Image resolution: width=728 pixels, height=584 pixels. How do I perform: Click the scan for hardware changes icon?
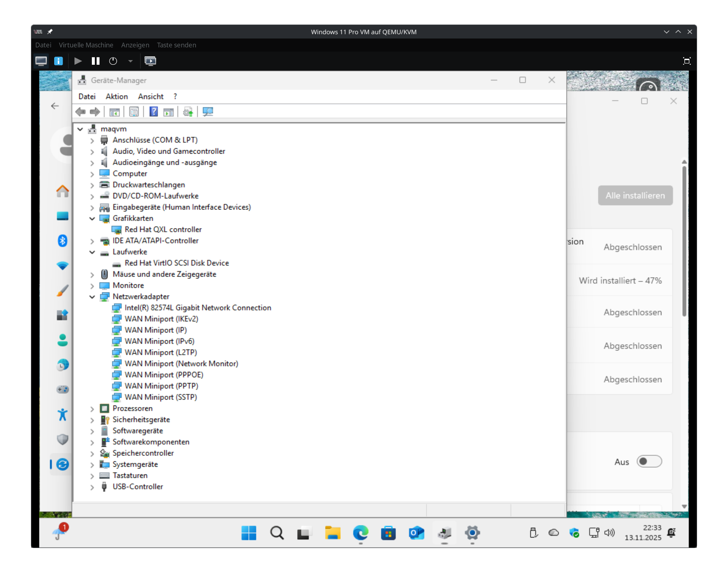[207, 112]
